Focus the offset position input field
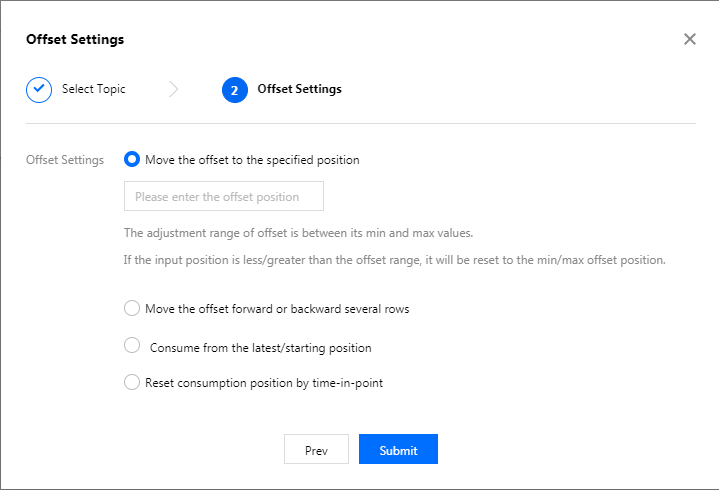This screenshot has width=719, height=490. (x=224, y=196)
